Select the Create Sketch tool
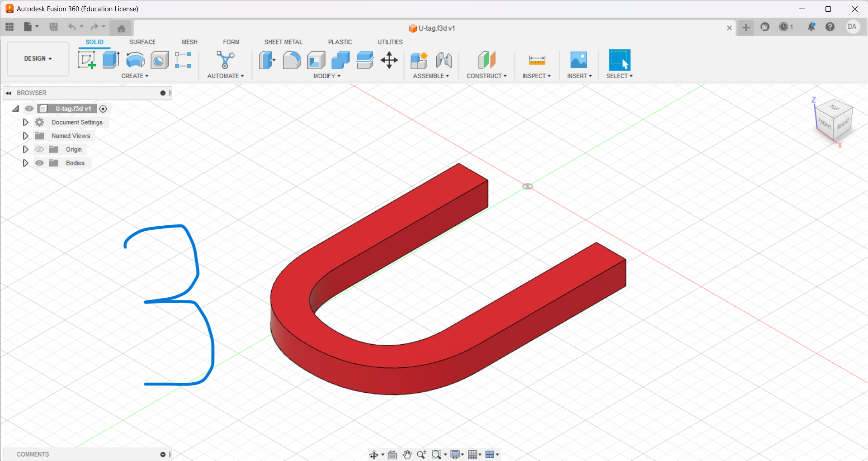The width and height of the screenshot is (868, 461). [86, 60]
